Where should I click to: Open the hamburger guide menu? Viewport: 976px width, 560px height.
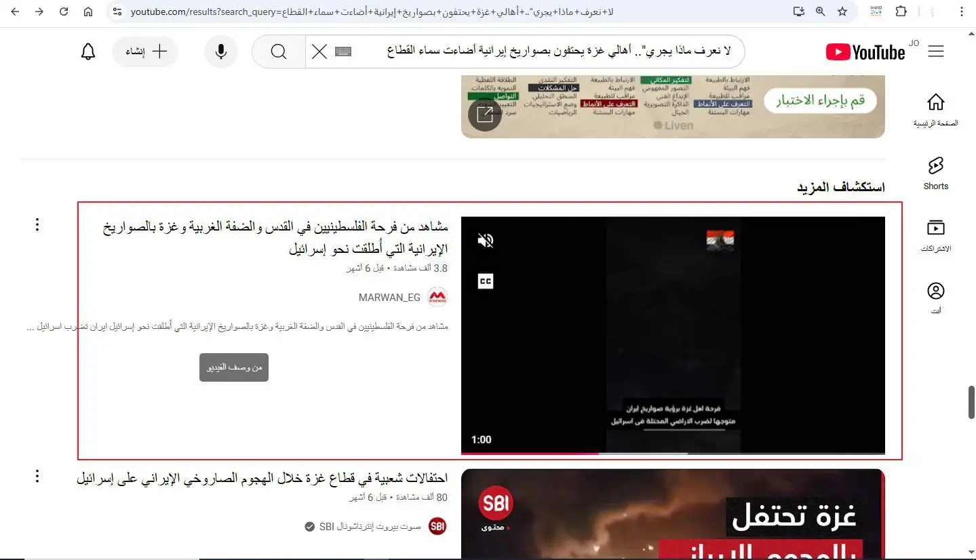(936, 52)
